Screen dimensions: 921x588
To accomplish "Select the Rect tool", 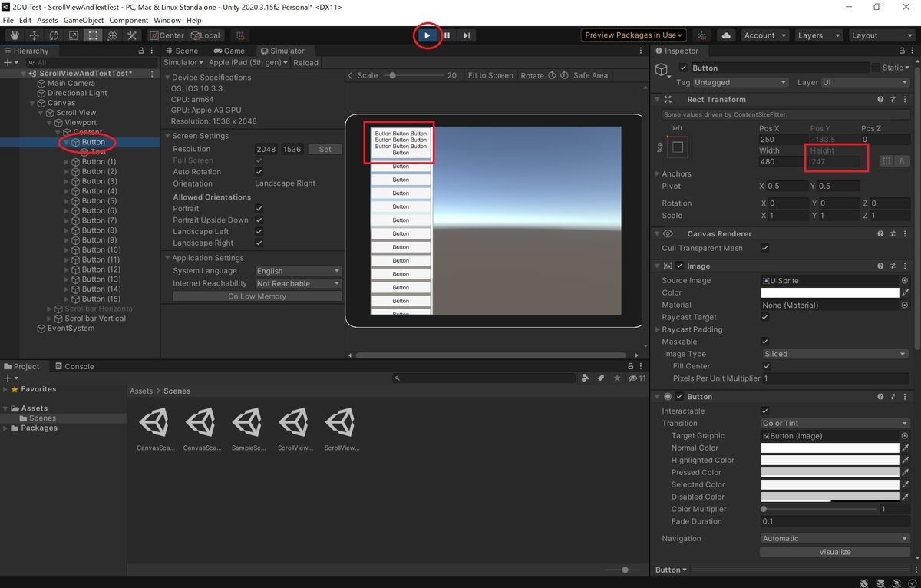I will pos(93,35).
